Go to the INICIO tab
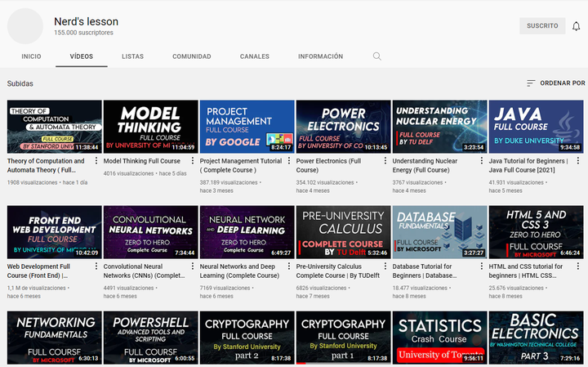Viewport: 588px width, 367px height. (x=31, y=56)
